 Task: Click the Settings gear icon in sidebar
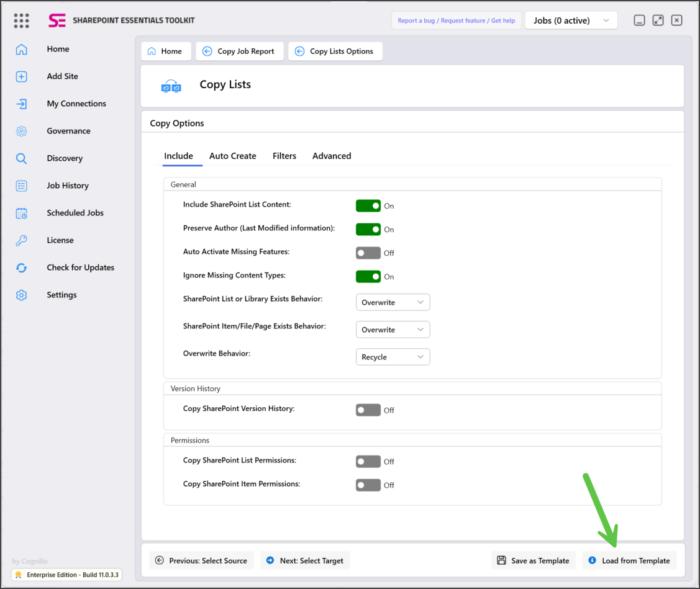(x=21, y=295)
